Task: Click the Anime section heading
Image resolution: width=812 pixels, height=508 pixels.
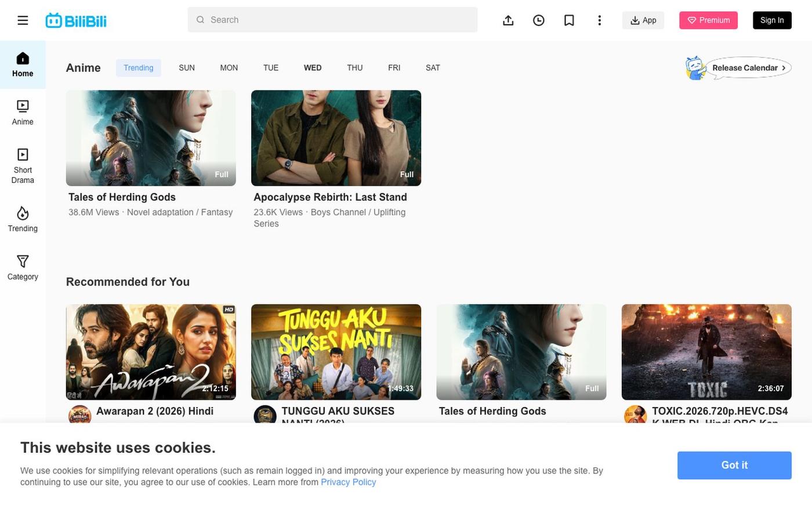Action: tap(83, 68)
